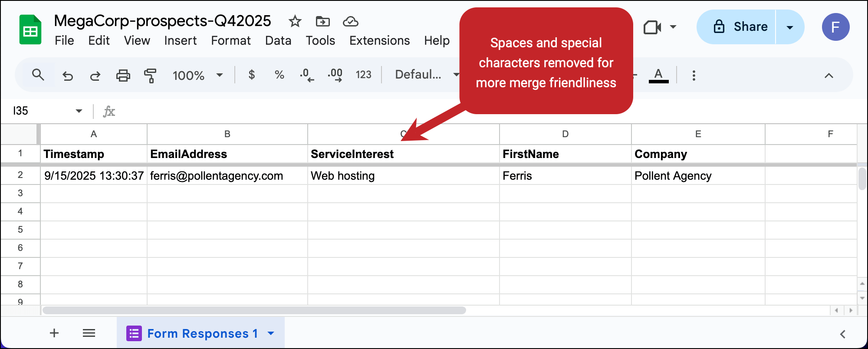Open the text color picker
Viewport: 868px width, 349px height.
coord(658,75)
